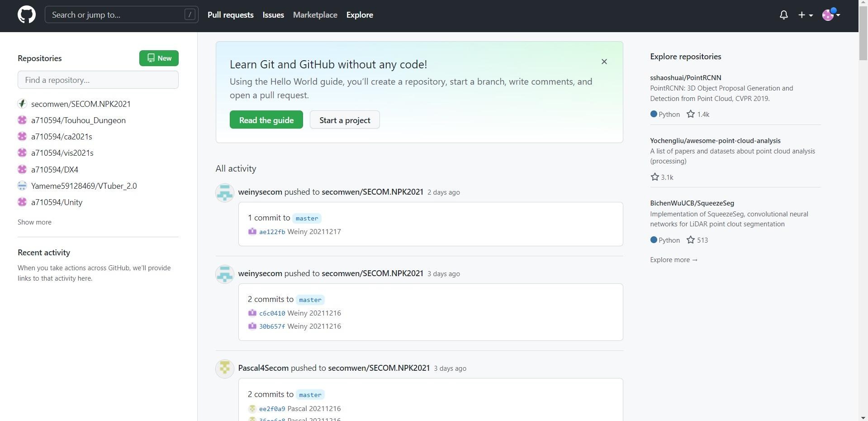Image resolution: width=868 pixels, height=421 pixels.
Task: Open commit c6c0410
Action: click(272, 313)
